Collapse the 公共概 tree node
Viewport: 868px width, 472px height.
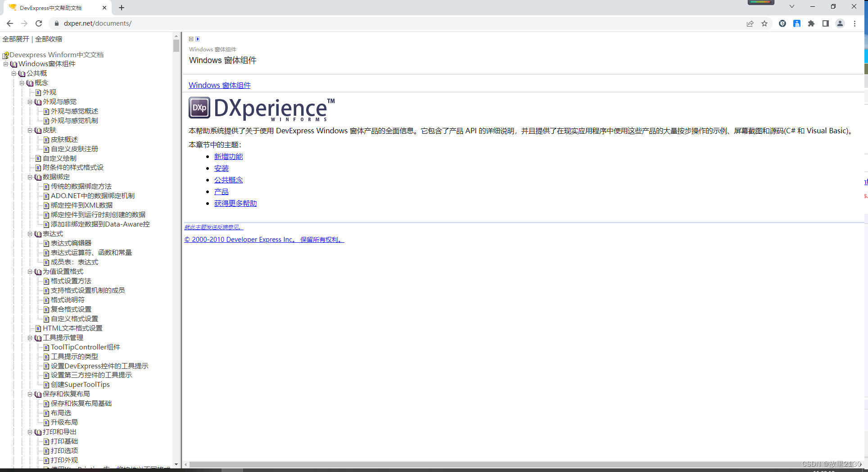click(x=14, y=73)
